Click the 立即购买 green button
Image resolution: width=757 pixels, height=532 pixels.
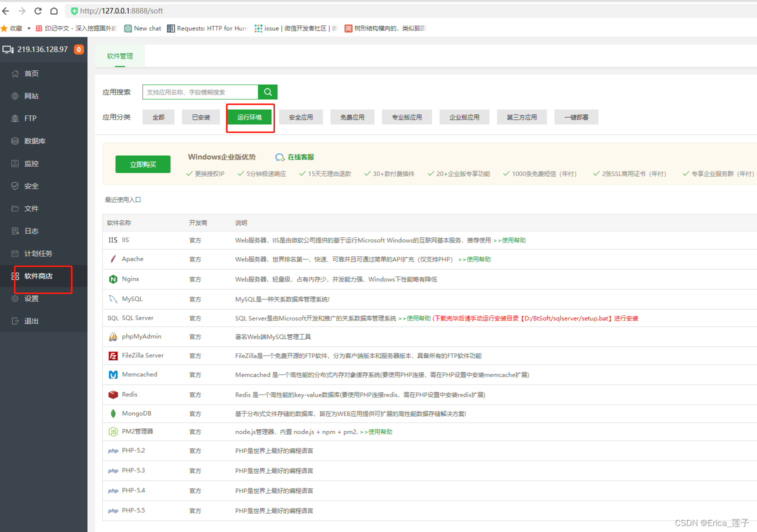tap(143, 164)
